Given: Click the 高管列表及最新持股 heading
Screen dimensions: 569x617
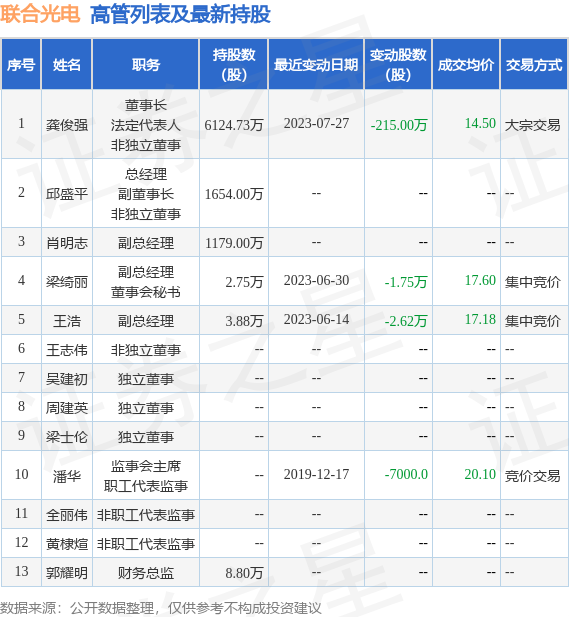Looking at the screenshot, I should click(180, 15).
